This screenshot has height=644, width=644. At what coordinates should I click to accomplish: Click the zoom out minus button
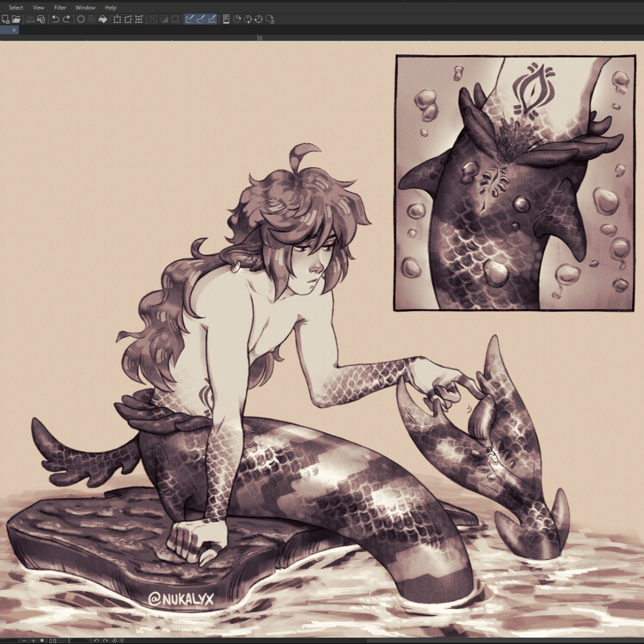point(24,640)
